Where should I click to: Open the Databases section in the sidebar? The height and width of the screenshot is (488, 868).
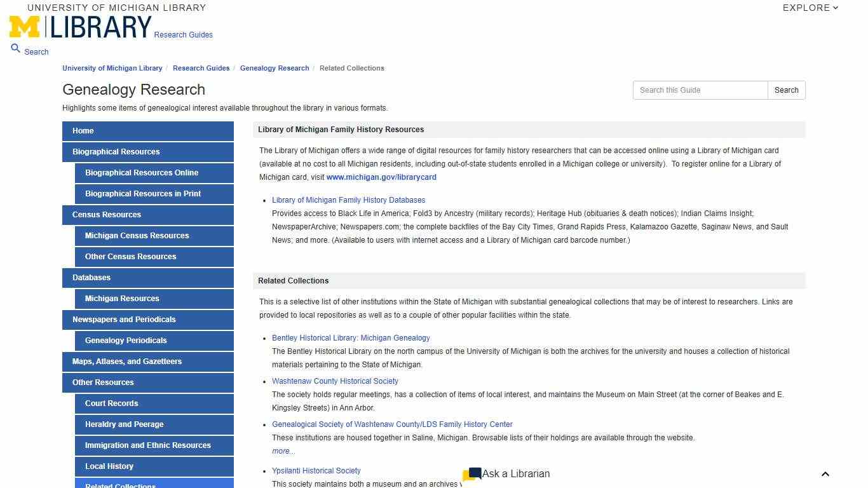91,278
